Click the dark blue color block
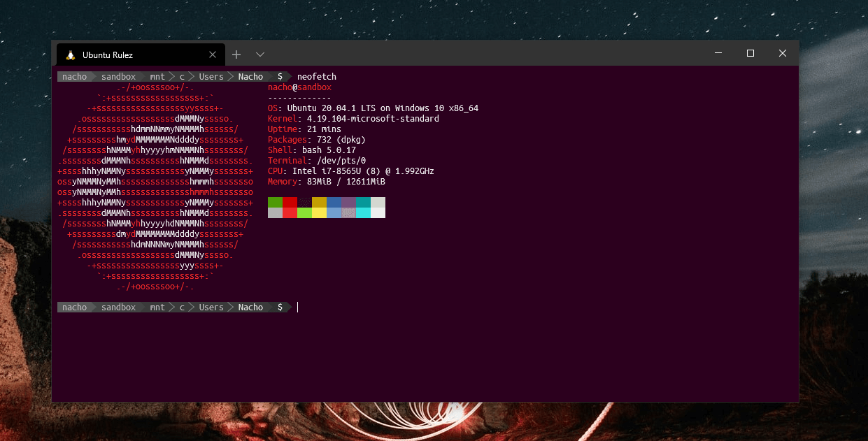The image size is (868, 441). coord(334,202)
